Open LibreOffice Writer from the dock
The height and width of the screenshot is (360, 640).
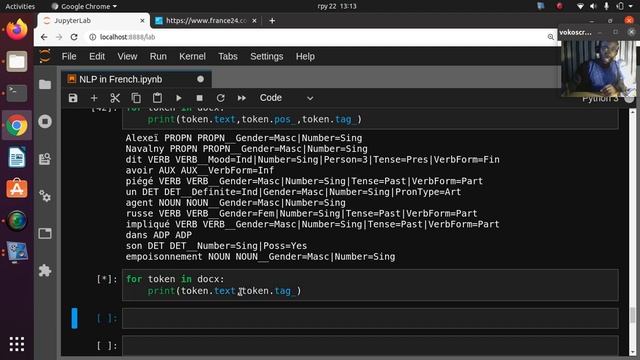(x=17, y=157)
